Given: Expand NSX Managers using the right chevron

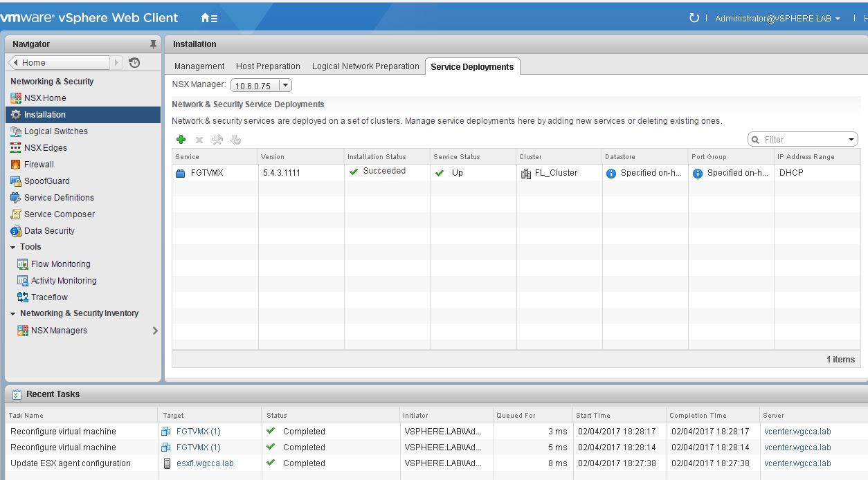Looking at the screenshot, I should [155, 331].
